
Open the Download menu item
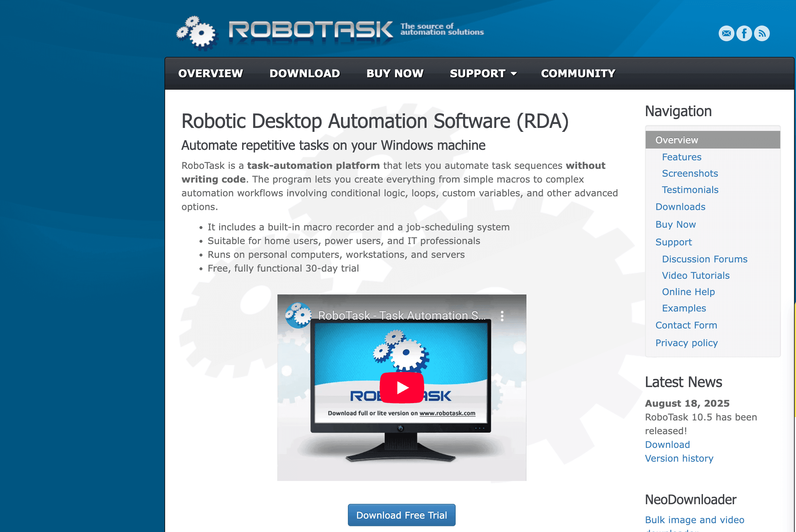[x=305, y=74]
